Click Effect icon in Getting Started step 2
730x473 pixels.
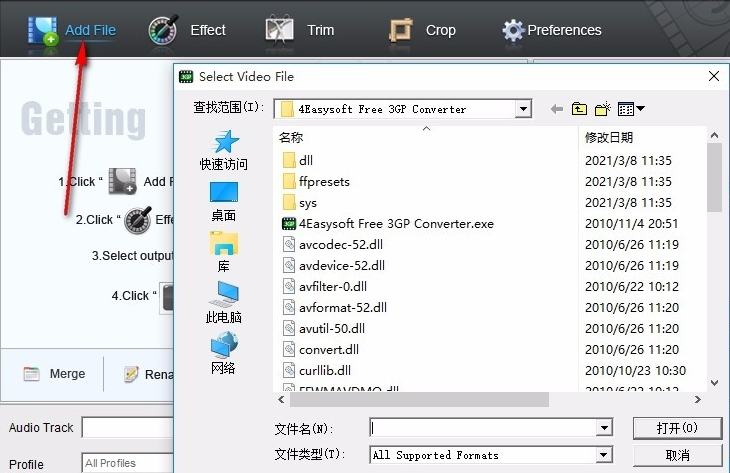tap(138, 220)
